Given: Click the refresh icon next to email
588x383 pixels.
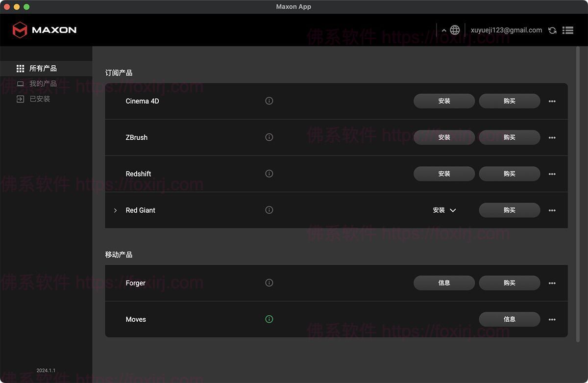Looking at the screenshot, I should tap(552, 30).
